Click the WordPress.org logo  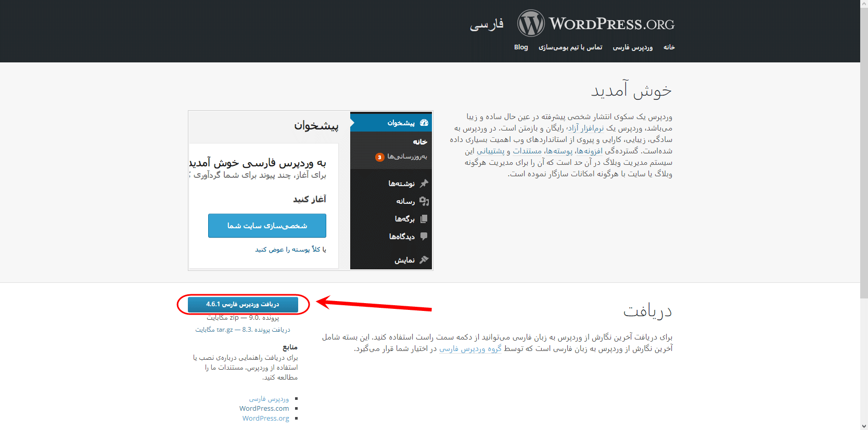point(596,23)
